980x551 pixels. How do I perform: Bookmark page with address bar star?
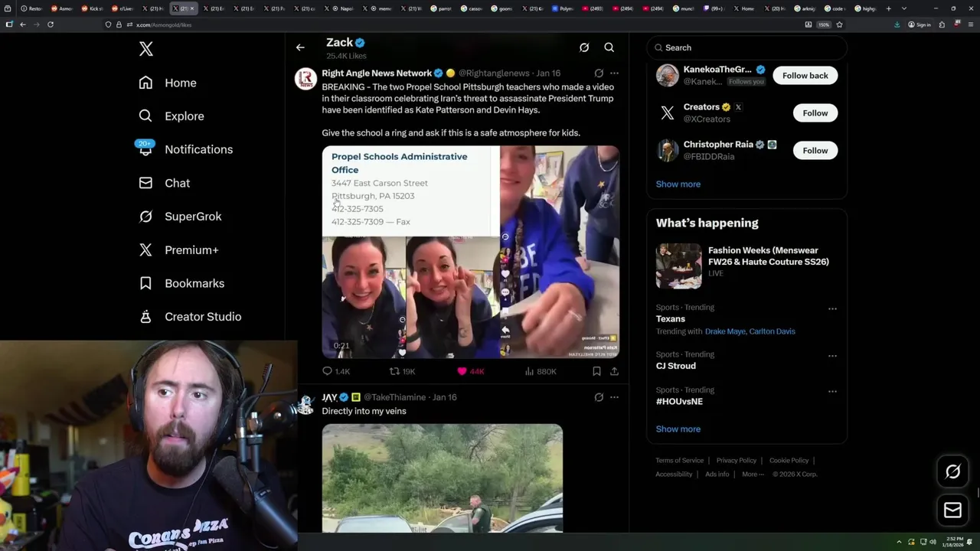(x=839, y=24)
